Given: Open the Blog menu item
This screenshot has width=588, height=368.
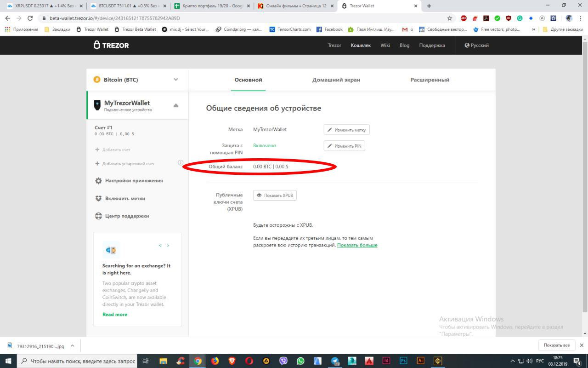Looking at the screenshot, I should pos(404,45).
